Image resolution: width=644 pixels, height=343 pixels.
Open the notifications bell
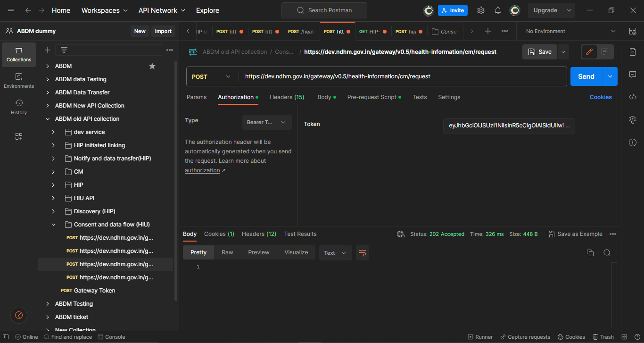498,10
